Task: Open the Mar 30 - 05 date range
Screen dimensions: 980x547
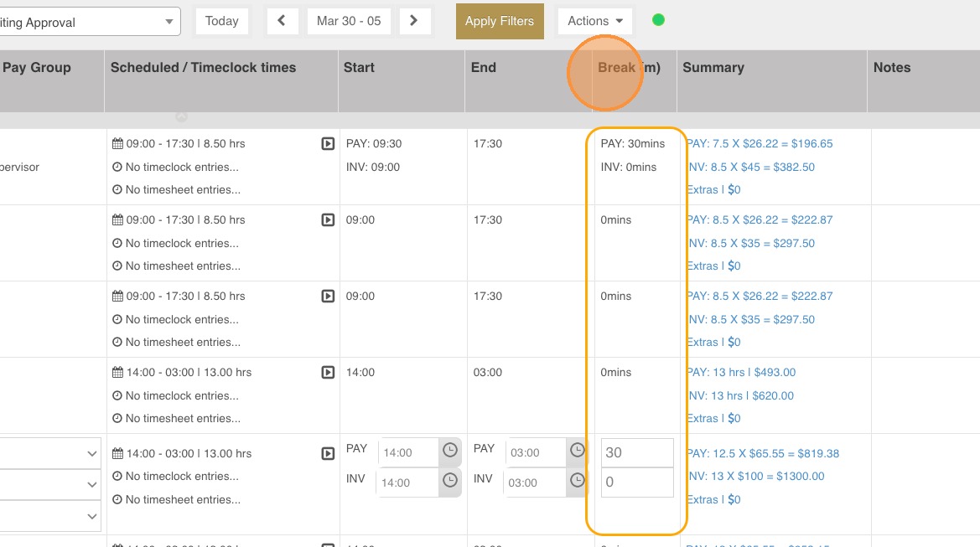Action: tap(349, 21)
